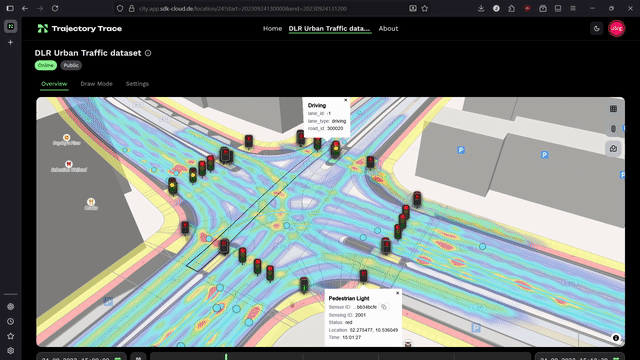Select the right-side parking P marker near the buildings
The width and height of the screenshot is (640, 360).
pos(544,155)
